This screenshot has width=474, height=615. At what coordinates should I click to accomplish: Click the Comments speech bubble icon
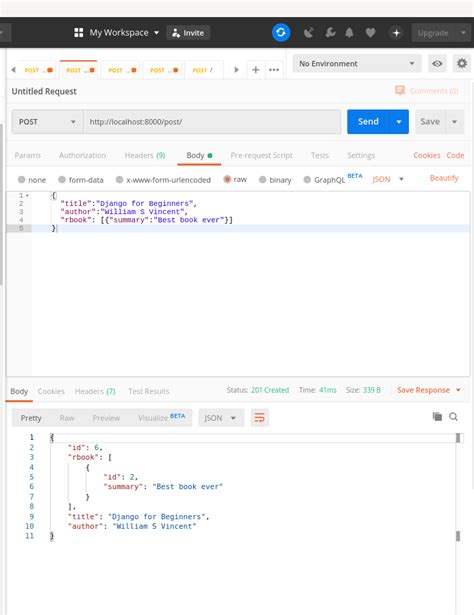pyautogui.click(x=400, y=91)
